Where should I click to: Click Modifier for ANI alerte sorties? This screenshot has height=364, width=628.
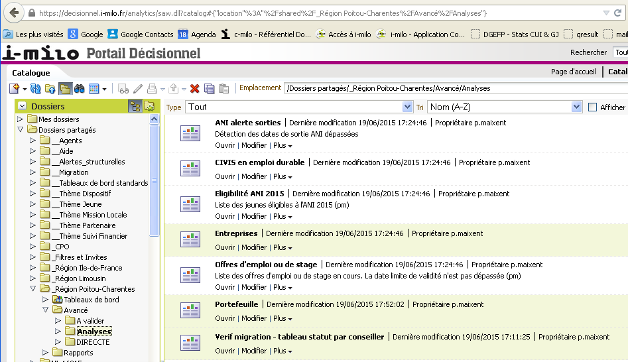coord(254,145)
